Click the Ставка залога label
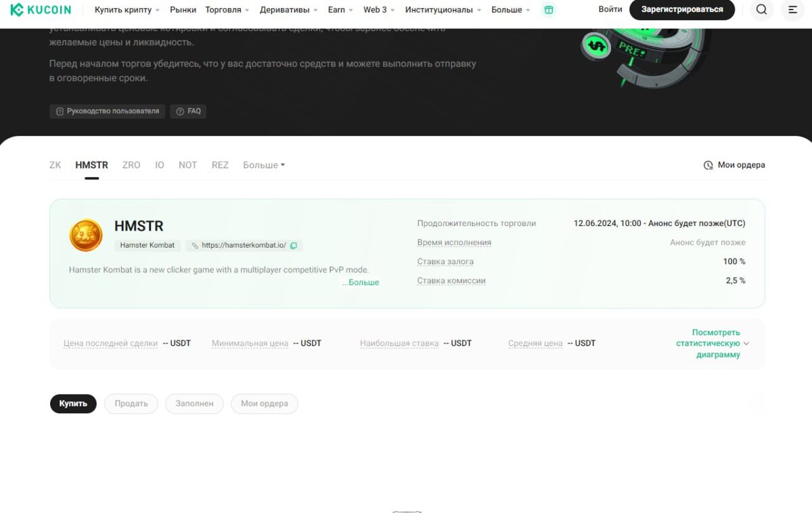 pyautogui.click(x=445, y=262)
